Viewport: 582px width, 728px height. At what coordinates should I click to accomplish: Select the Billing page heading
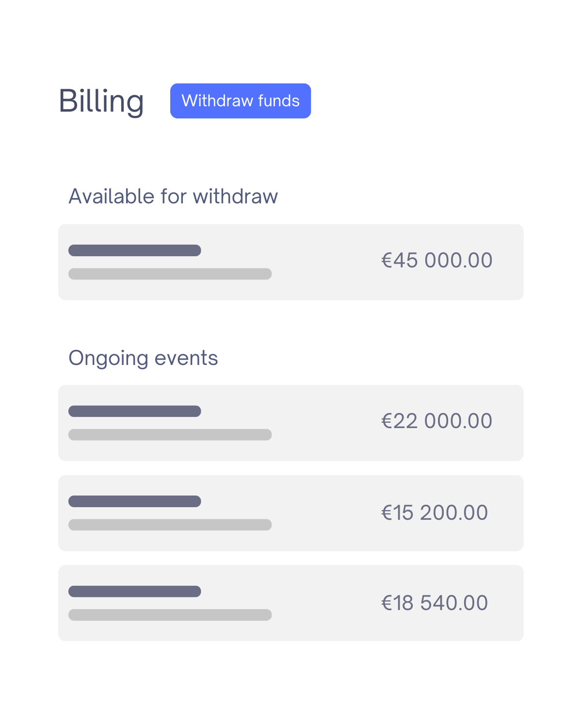[101, 101]
